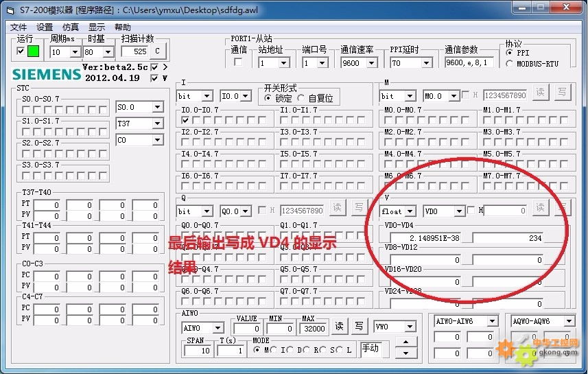
Task: Open the 帮助 menu
Action: point(123,27)
